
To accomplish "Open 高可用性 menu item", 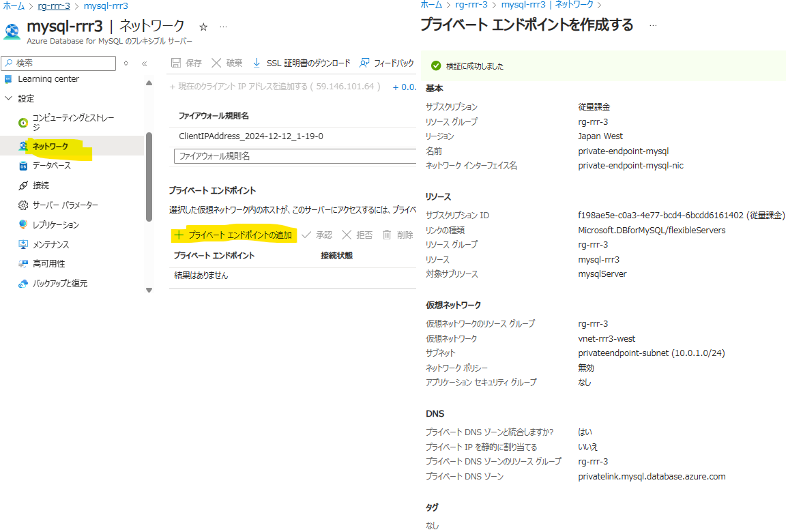I will tap(48, 264).
